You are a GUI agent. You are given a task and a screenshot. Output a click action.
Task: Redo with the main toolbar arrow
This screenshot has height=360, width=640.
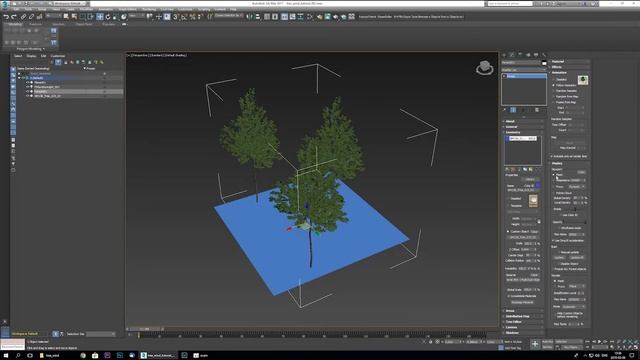tap(13, 17)
